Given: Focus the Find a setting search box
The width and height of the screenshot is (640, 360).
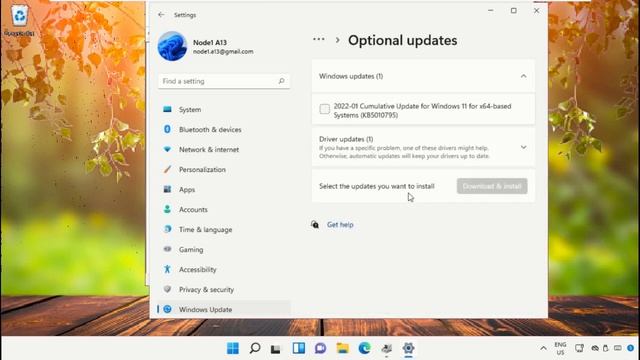Looking at the screenshot, I should click(224, 81).
